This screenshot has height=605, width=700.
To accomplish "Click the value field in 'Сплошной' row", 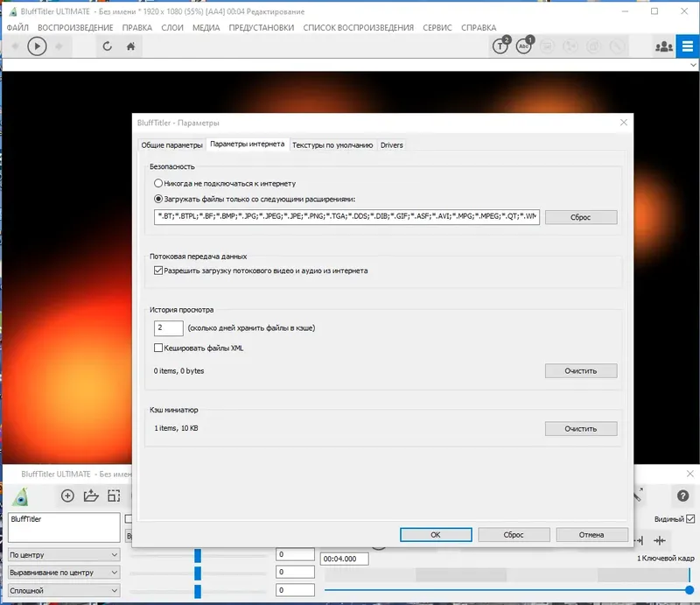I will point(295,590).
